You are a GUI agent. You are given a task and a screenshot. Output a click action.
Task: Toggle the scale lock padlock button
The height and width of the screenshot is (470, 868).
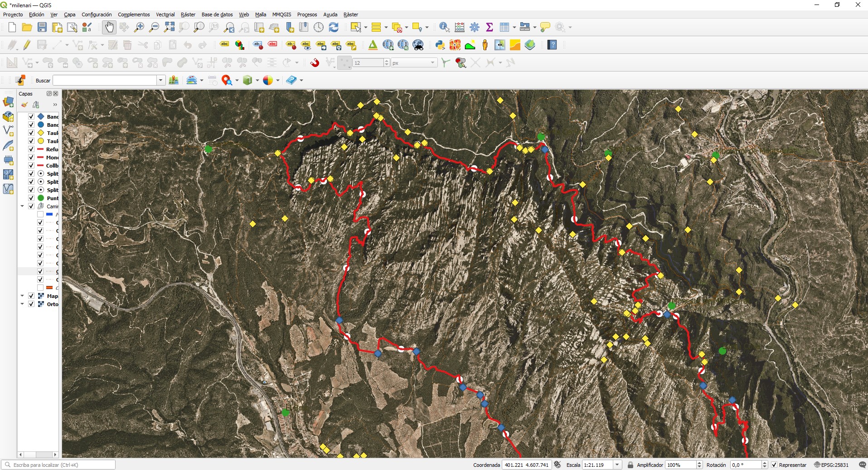(x=630, y=465)
